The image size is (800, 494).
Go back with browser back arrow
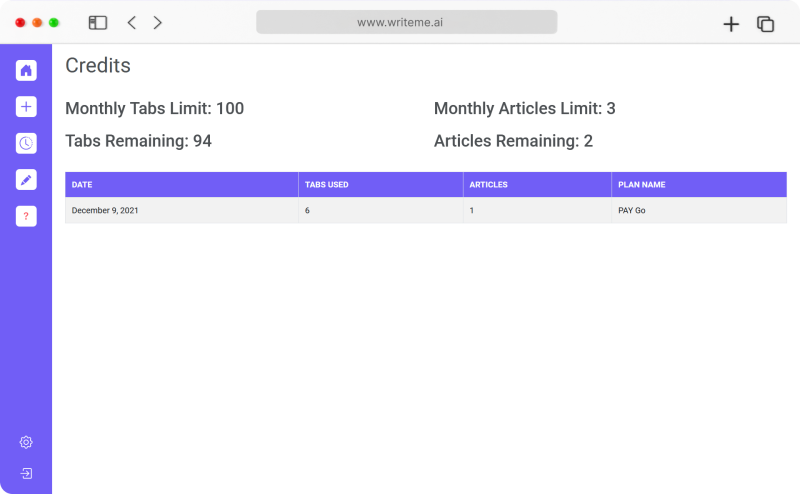tap(132, 22)
